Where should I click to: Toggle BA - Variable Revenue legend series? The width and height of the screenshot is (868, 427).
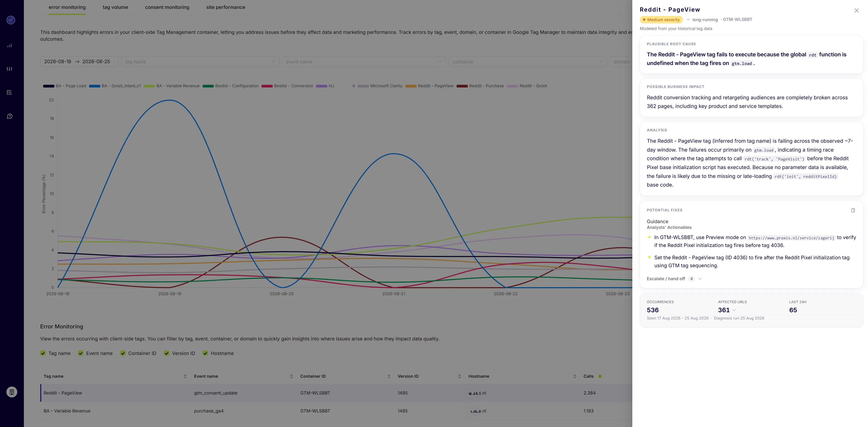pyautogui.click(x=172, y=86)
